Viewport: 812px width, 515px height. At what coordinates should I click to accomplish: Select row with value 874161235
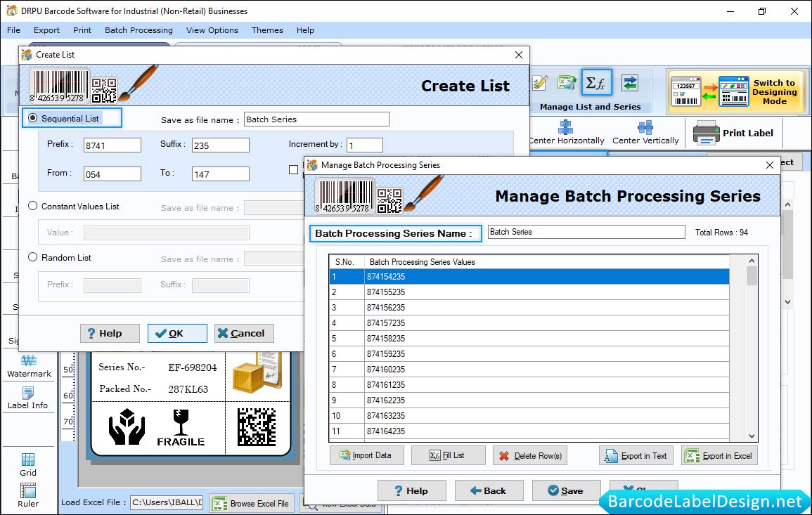click(x=529, y=384)
